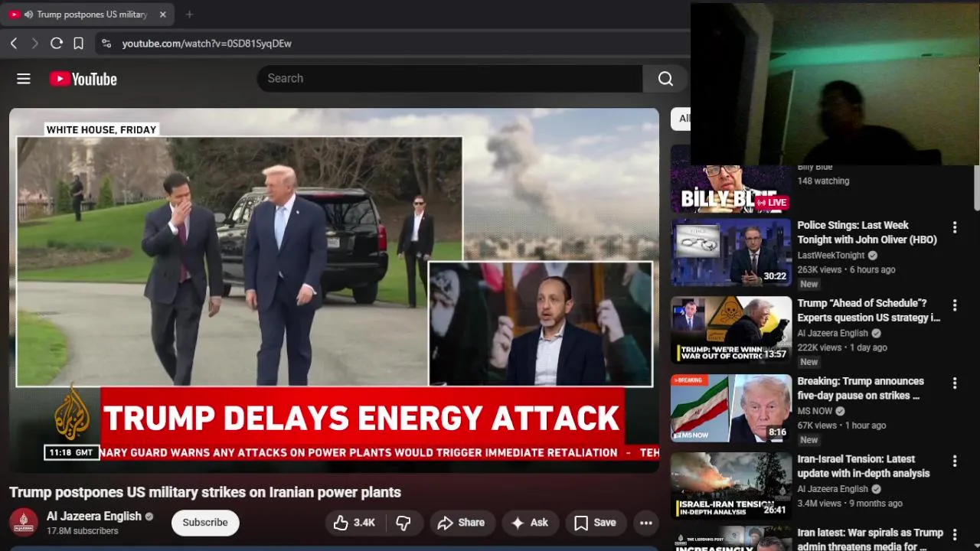The width and height of the screenshot is (980, 551).
Task: Click the video title below the player
Action: 205,492
